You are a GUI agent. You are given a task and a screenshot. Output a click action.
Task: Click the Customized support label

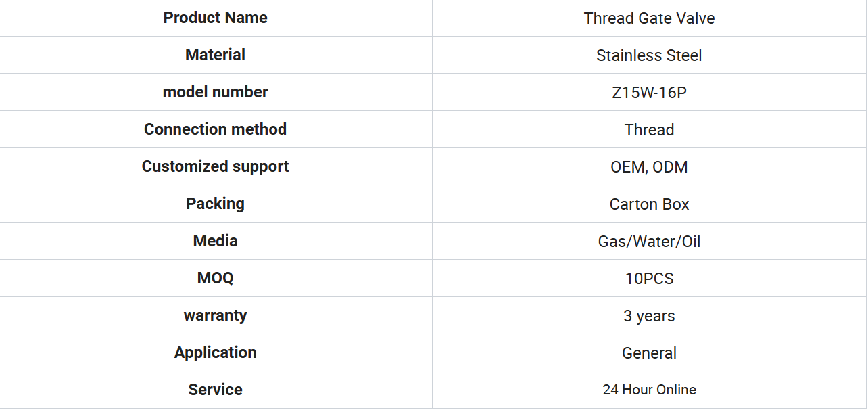pyautogui.click(x=216, y=166)
